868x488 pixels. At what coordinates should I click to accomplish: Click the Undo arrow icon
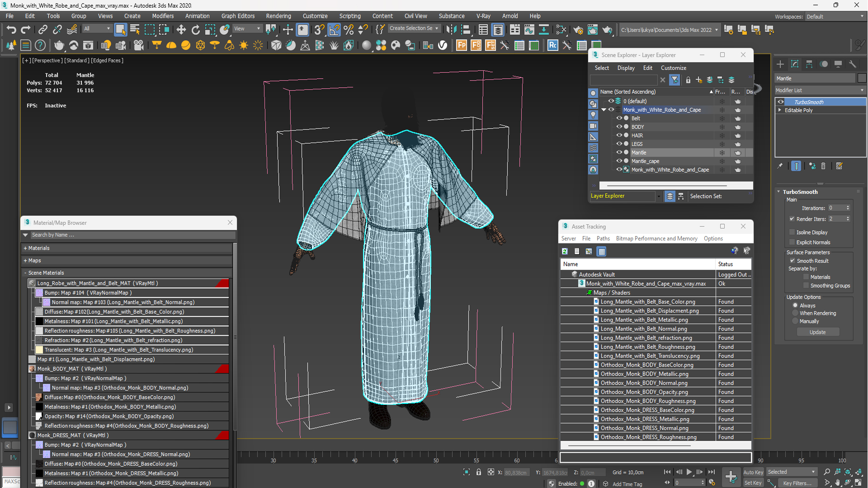11,30
